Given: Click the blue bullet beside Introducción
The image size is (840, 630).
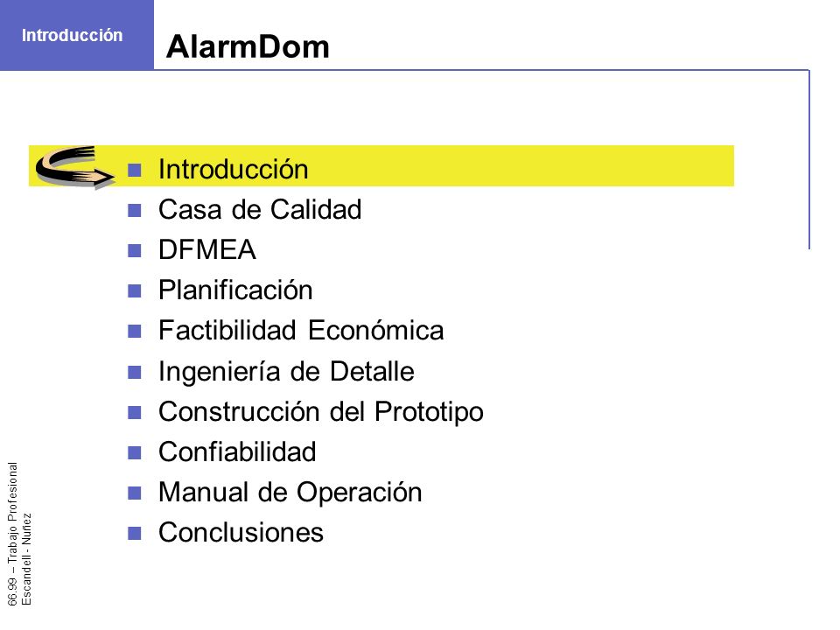Looking at the screenshot, I should click(135, 171).
